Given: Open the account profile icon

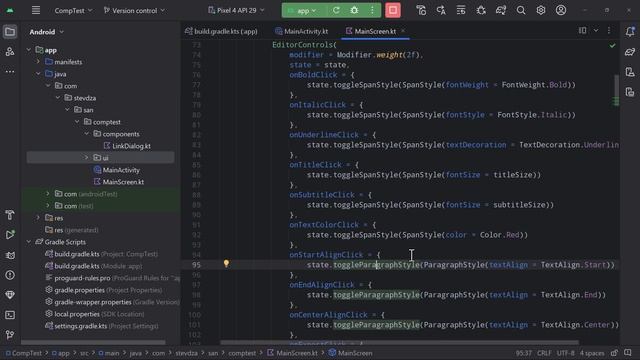Looking at the screenshot, I should (561, 10).
